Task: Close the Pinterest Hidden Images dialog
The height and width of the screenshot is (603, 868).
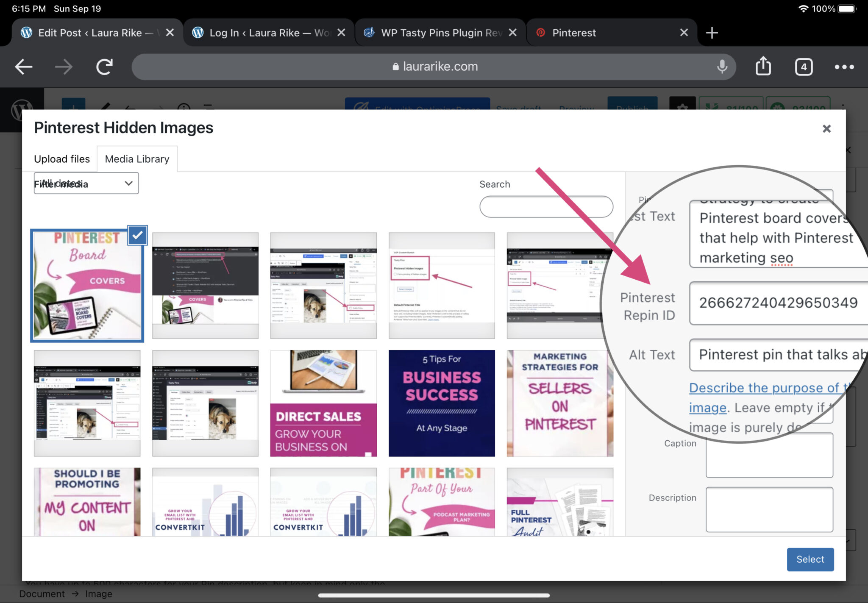Action: (826, 128)
